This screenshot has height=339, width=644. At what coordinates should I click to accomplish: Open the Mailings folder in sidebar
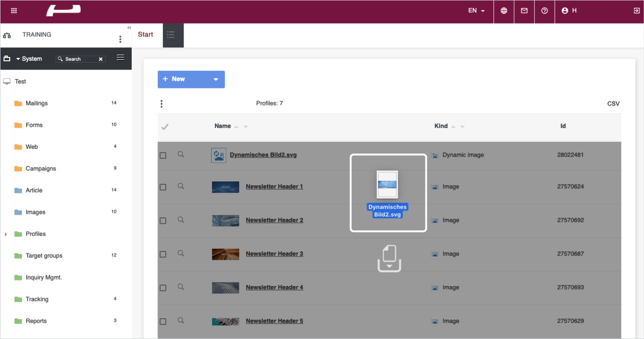coord(36,103)
